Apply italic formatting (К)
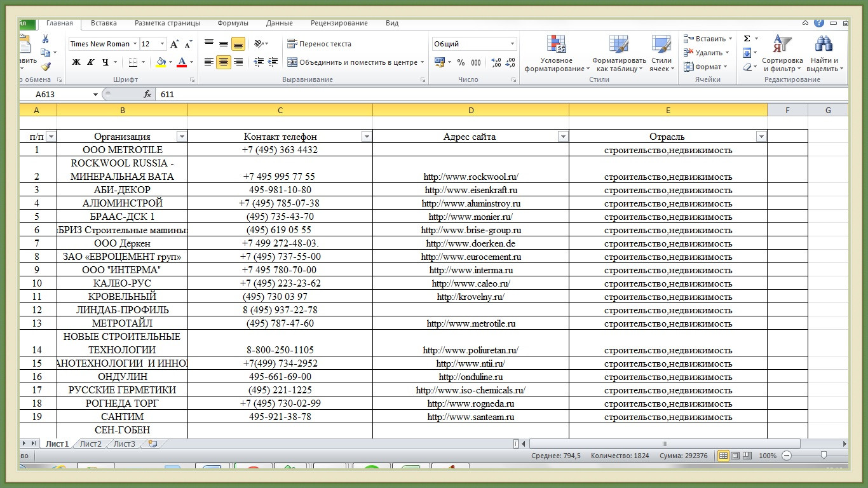The image size is (868, 488). (90, 62)
